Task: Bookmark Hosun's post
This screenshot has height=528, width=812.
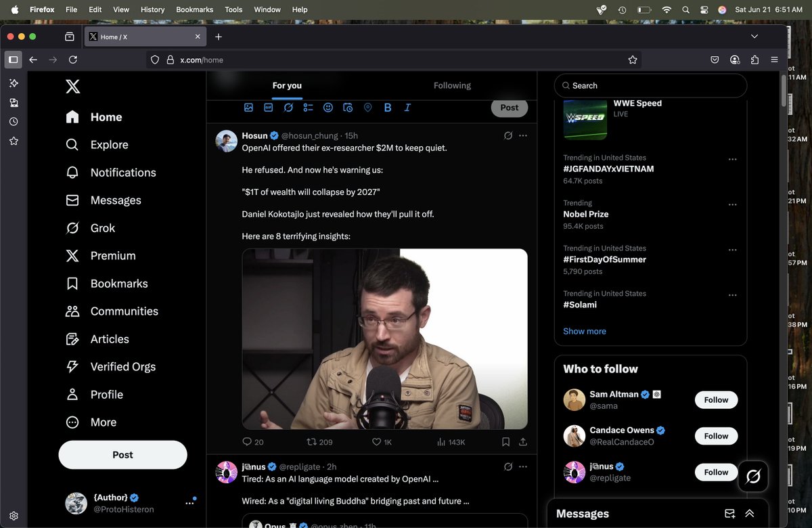Action: pyautogui.click(x=505, y=442)
